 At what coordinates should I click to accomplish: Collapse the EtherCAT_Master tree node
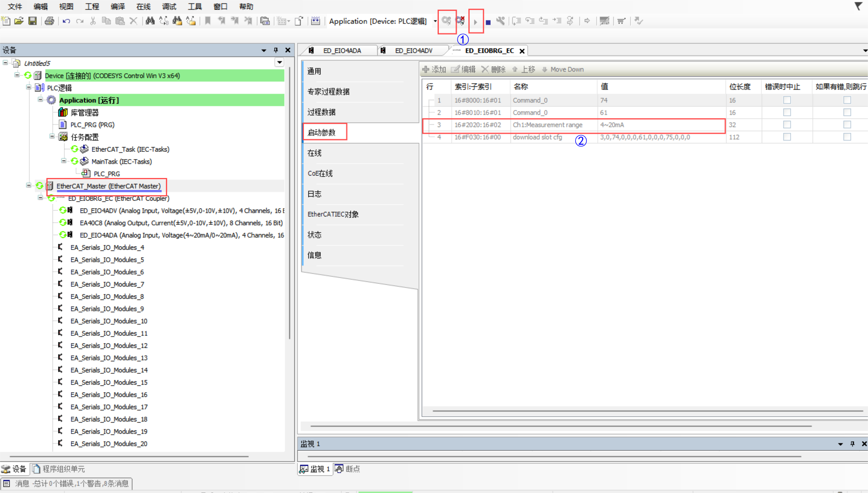[x=29, y=186]
